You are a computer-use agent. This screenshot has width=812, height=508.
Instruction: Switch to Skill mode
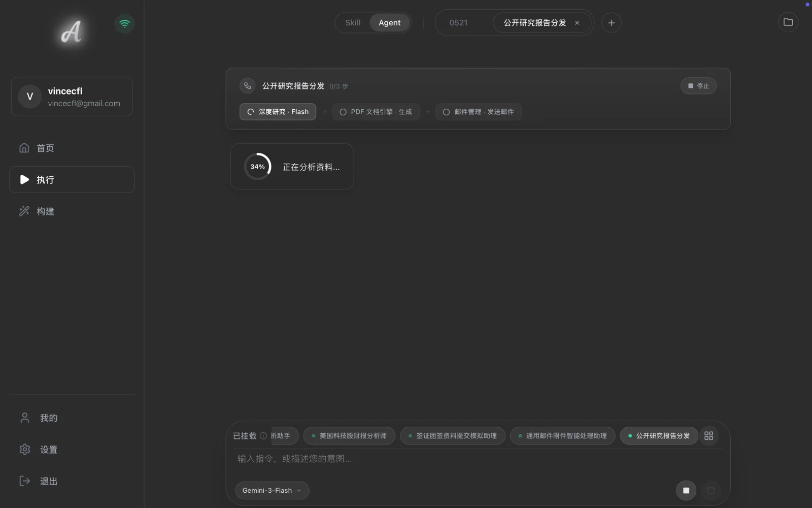(353, 23)
